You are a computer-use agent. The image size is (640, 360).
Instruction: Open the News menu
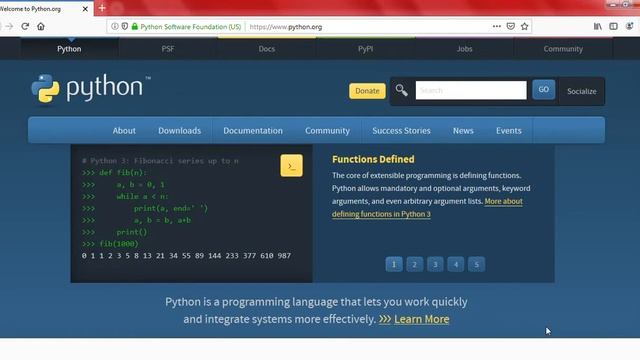pos(463,131)
